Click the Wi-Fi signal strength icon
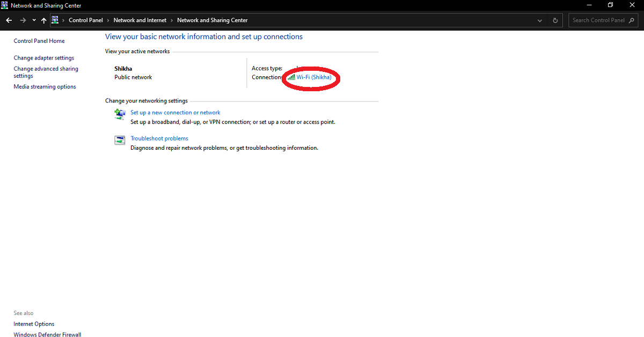This screenshot has height=337, width=644. pos(291,77)
